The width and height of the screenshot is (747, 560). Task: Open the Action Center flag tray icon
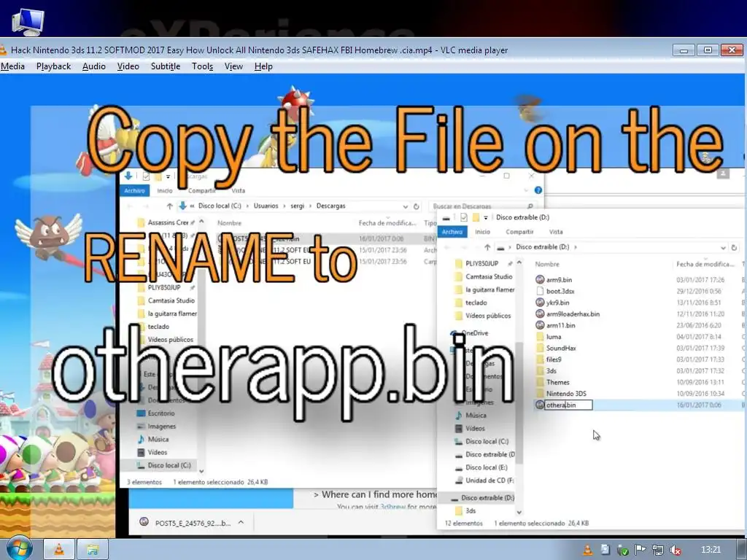pos(640,550)
